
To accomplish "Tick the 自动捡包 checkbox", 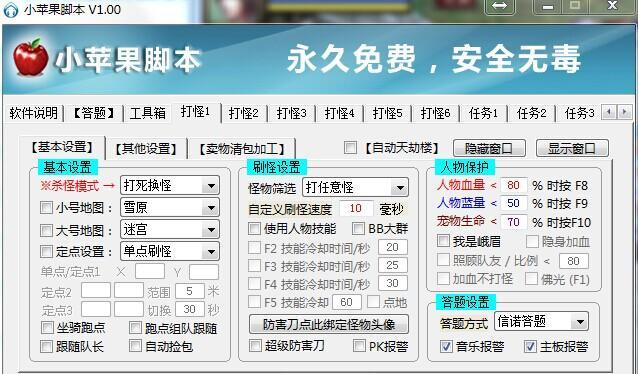I will pos(135,346).
